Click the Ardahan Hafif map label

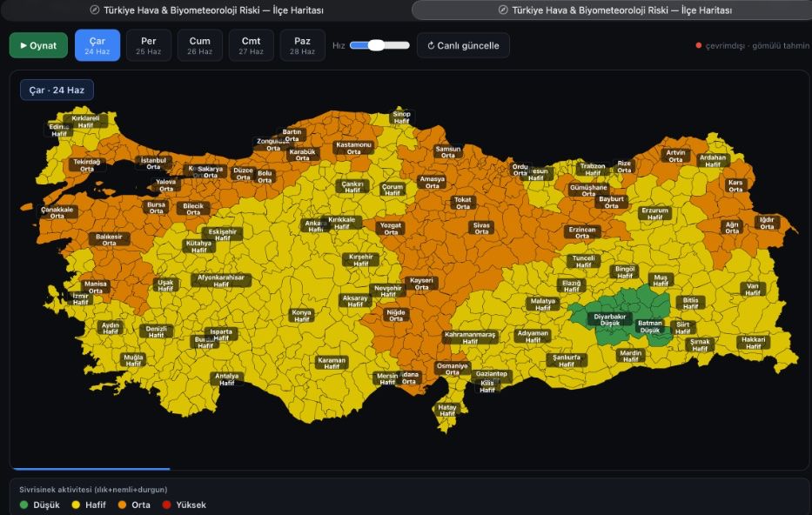coord(713,161)
